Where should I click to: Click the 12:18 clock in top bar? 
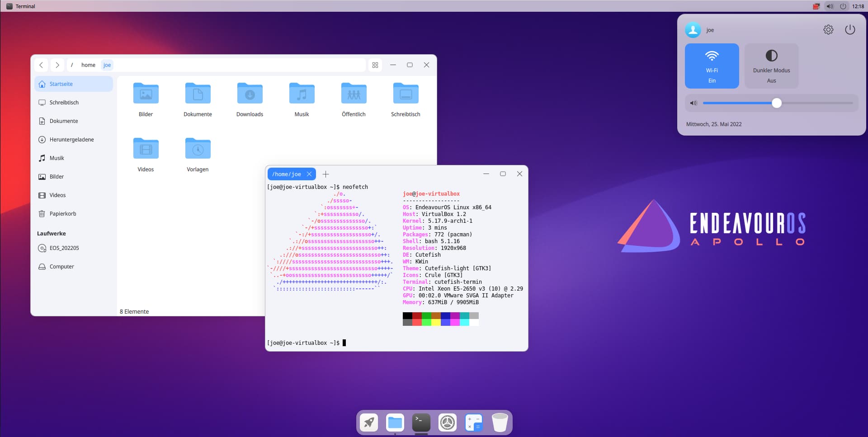[858, 6]
